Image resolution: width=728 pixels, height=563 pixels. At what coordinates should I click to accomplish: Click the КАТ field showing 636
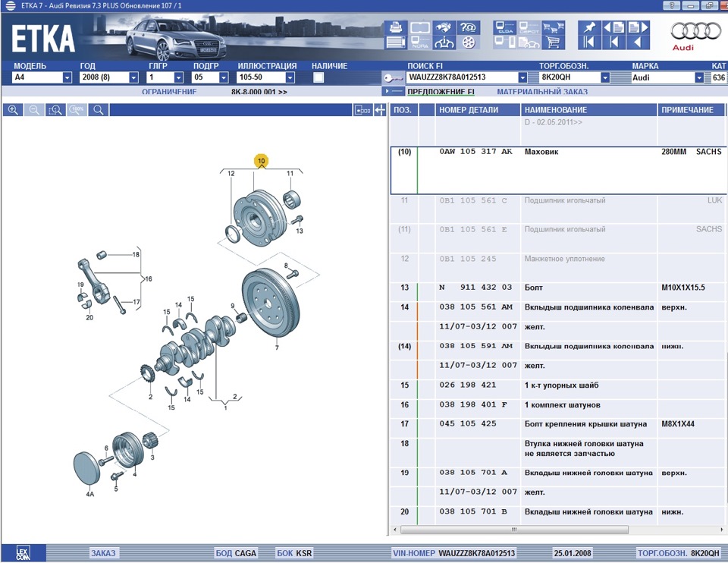719,77
